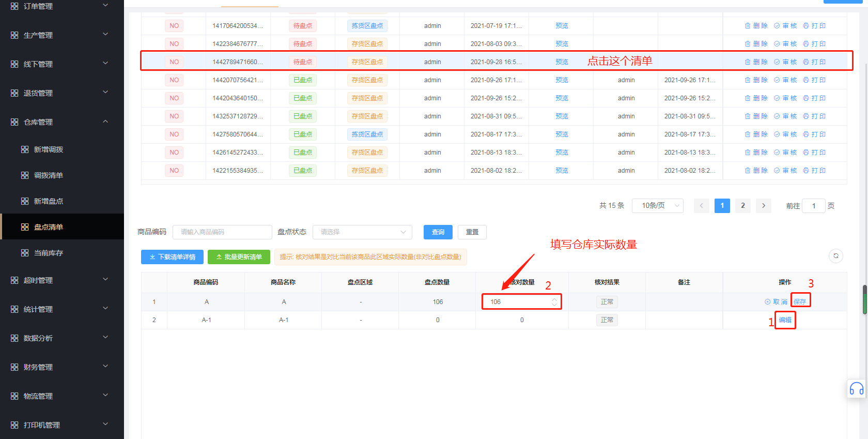Open 新增调拨 menu item
The image size is (868, 439).
(x=62, y=149)
